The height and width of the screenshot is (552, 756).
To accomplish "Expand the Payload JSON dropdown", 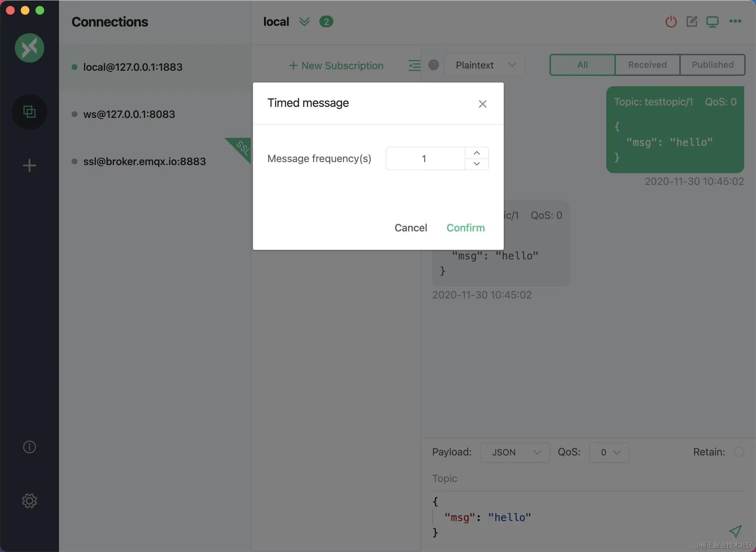I will [x=515, y=452].
